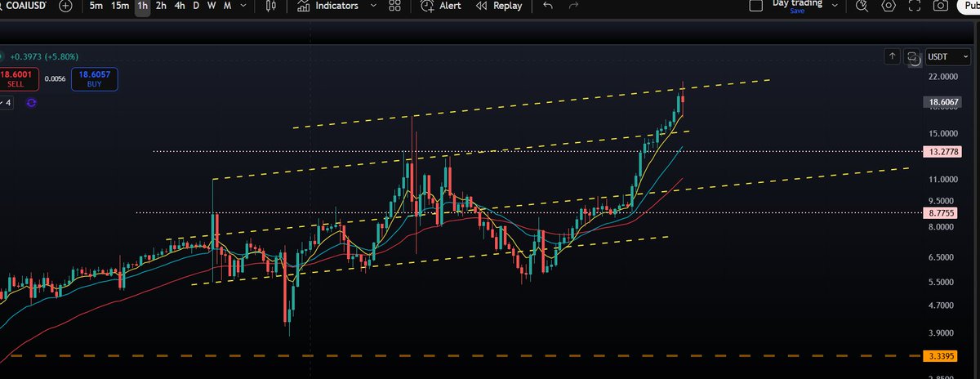Click the +0.3973 (+5.80%) change text

point(44,56)
